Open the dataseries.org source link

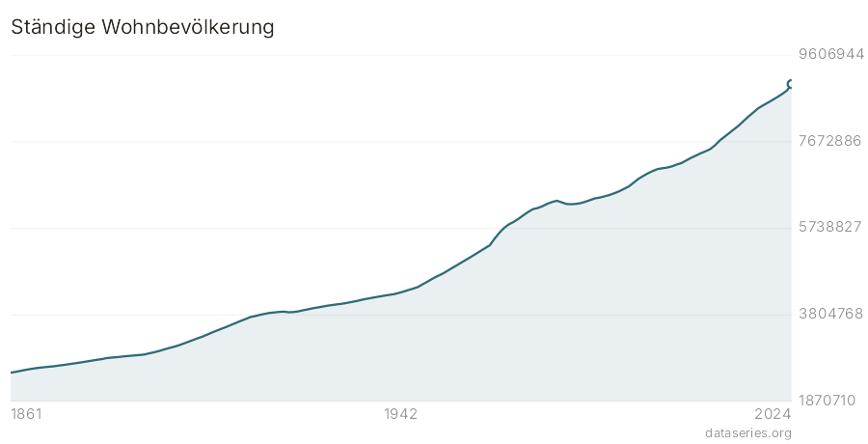point(748,433)
